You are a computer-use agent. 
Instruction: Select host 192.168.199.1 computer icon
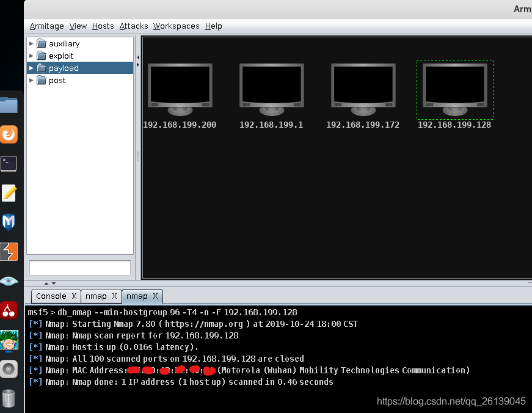point(272,90)
